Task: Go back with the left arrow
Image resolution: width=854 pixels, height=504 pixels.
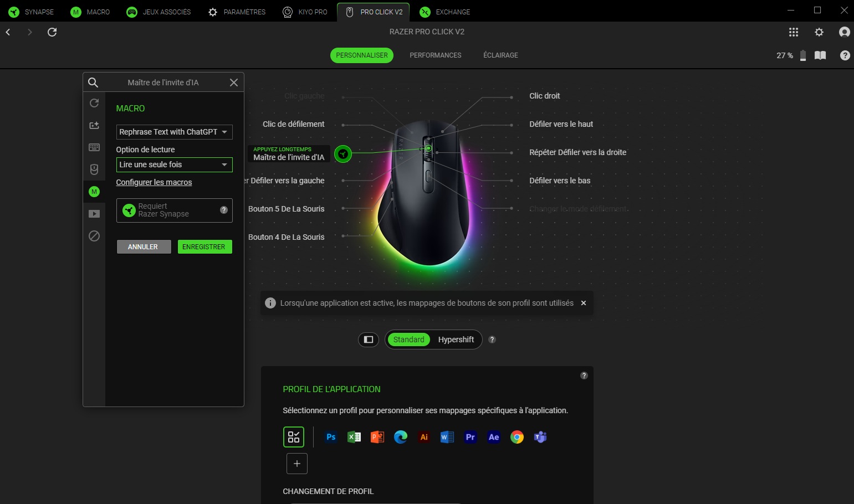Action: pos(8,32)
